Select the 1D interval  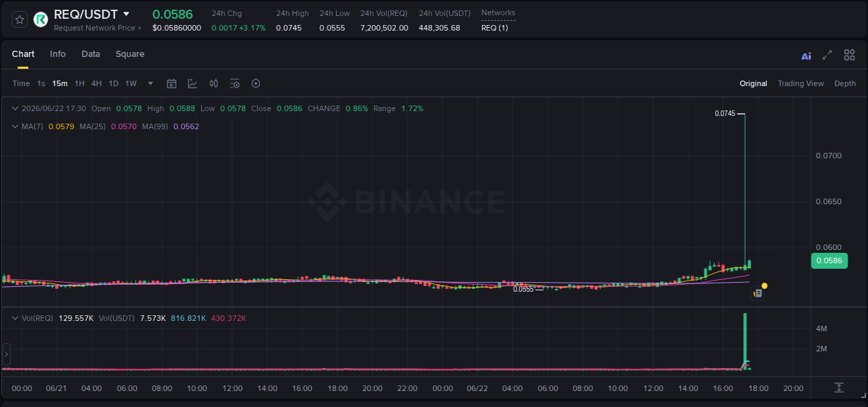tap(113, 83)
